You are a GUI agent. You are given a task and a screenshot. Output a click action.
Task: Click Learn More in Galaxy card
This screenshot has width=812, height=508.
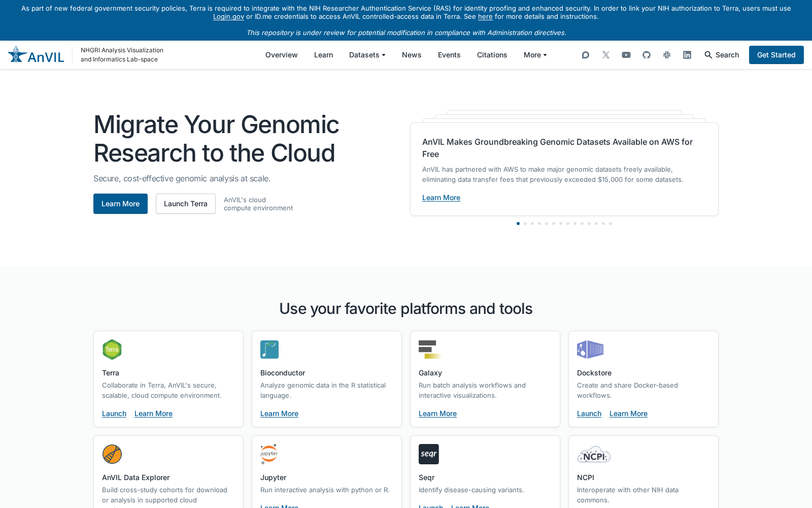click(x=437, y=414)
